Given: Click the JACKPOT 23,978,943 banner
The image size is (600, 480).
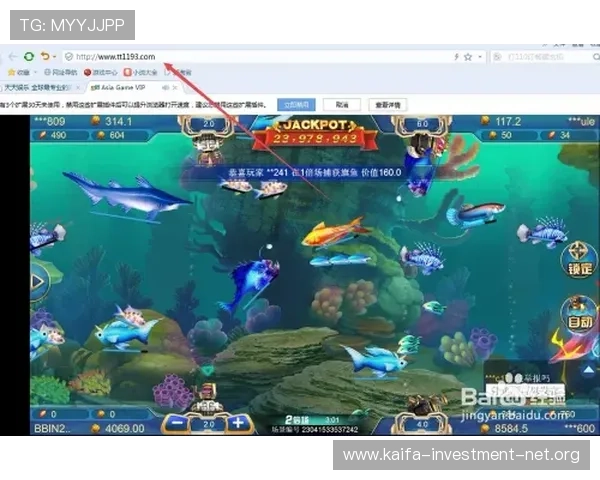Looking at the screenshot, I should [x=315, y=133].
